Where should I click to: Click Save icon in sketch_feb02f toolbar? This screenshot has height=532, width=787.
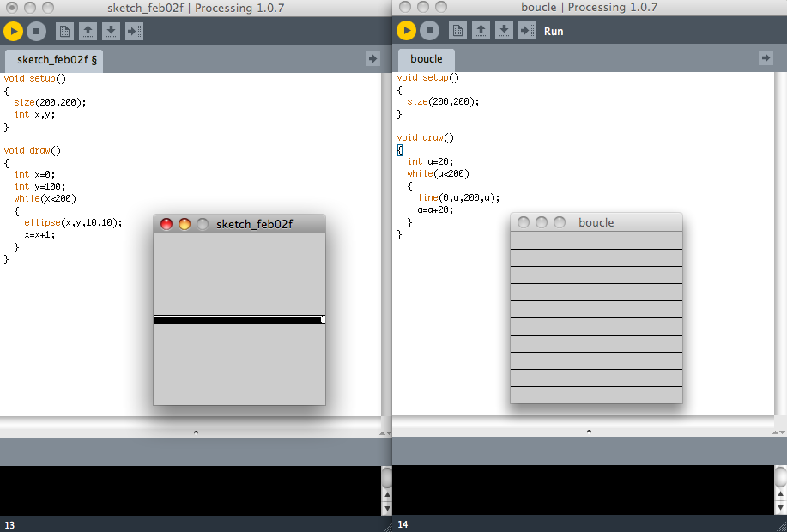pos(111,32)
